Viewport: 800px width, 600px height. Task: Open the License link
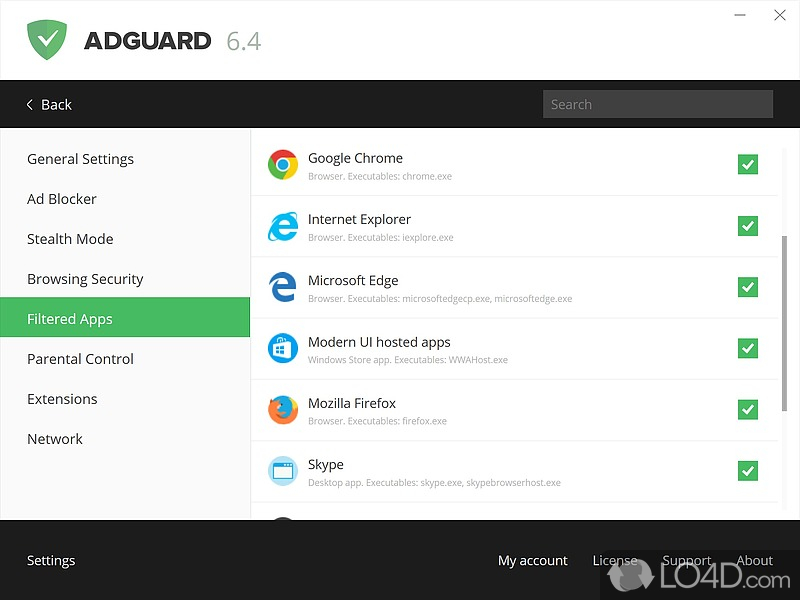pos(615,560)
